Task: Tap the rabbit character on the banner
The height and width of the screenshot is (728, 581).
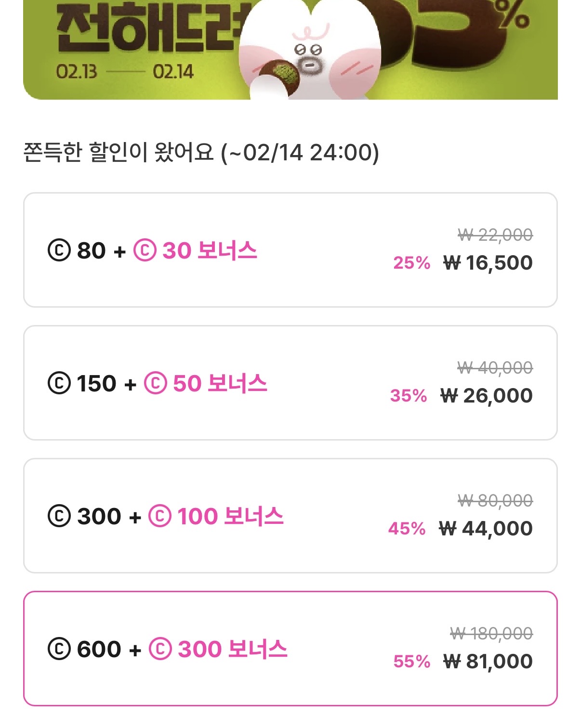Action: pyautogui.click(x=311, y=53)
